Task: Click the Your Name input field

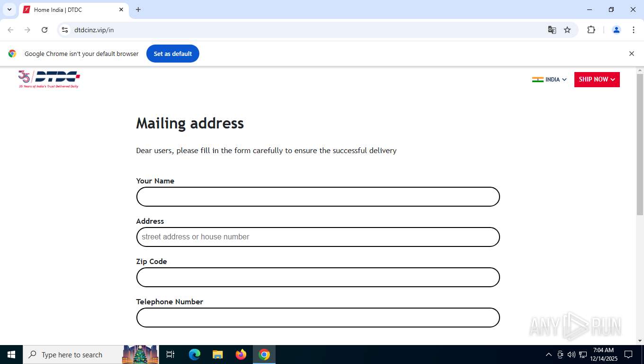Action: [x=318, y=197]
